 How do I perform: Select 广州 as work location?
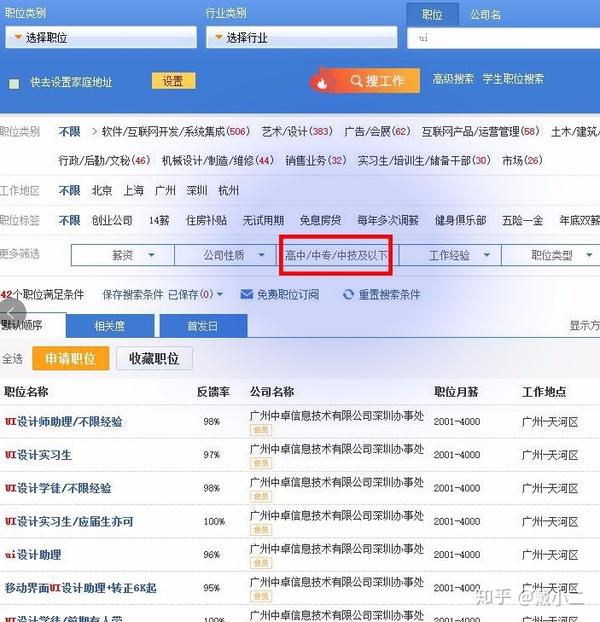pos(165,190)
